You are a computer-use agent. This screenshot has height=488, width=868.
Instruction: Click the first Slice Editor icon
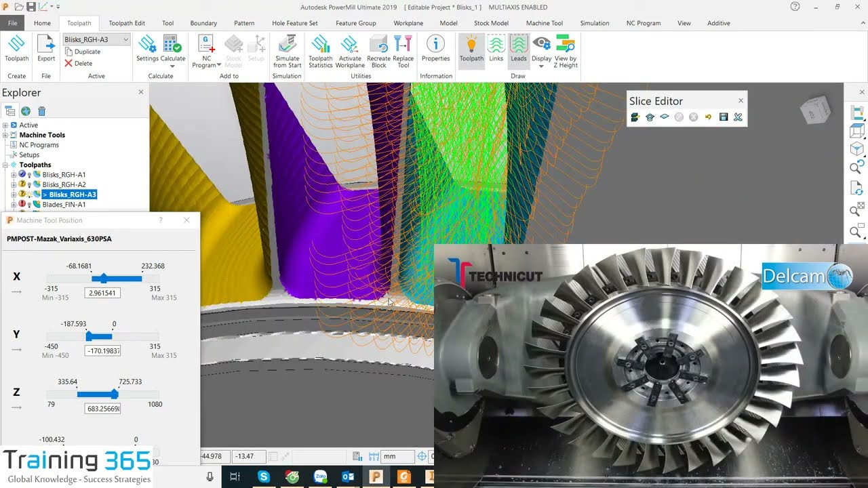(x=635, y=117)
